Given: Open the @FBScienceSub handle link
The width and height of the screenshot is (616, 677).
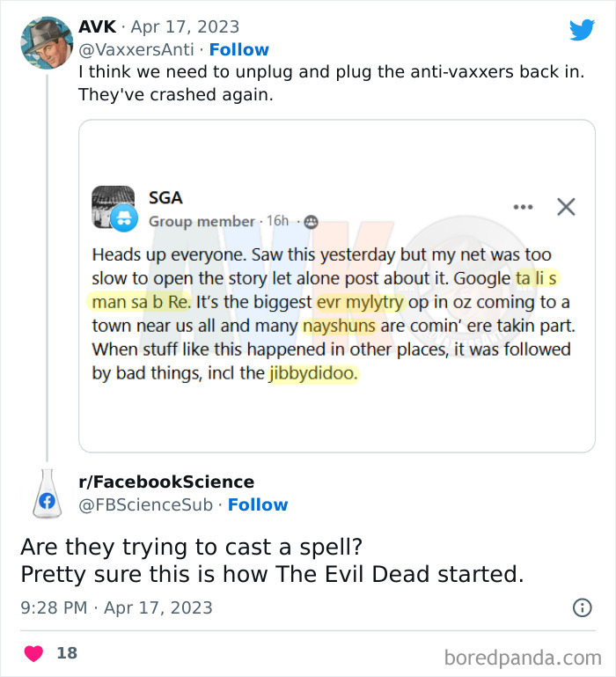Looking at the screenshot, I should point(147,504).
